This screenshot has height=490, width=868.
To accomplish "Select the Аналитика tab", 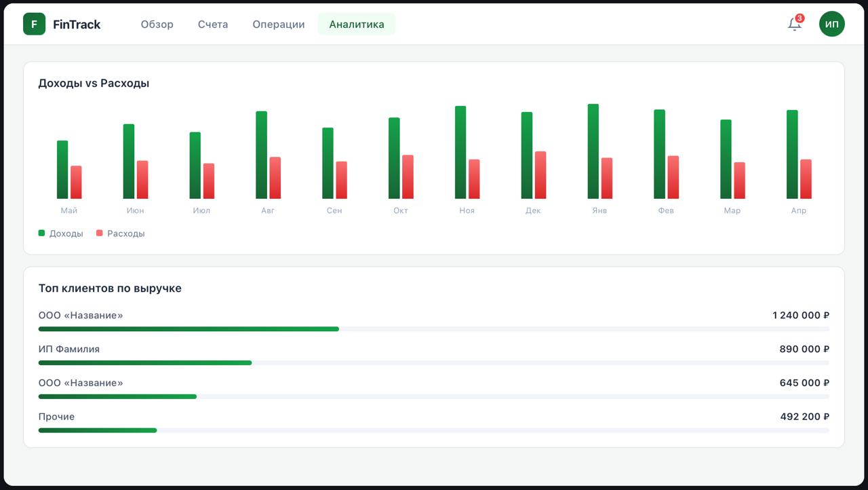I will point(357,24).
